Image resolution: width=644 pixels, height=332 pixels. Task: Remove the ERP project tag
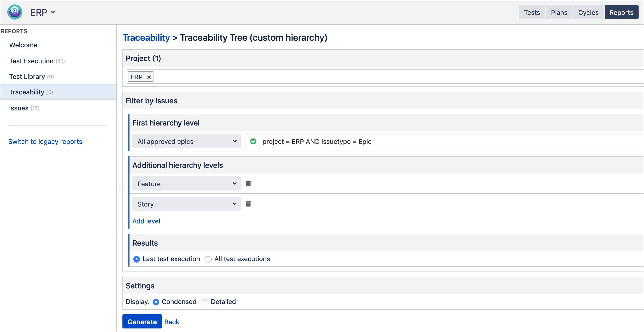[x=149, y=77]
